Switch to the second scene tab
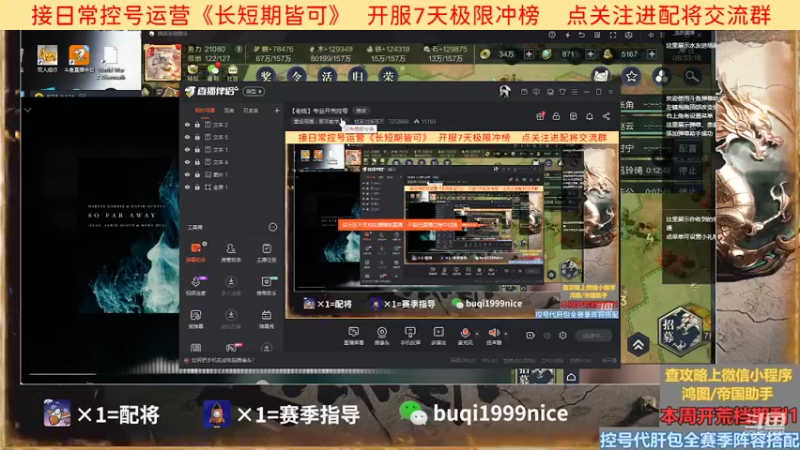This screenshot has height=450, width=800. point(229,110)
